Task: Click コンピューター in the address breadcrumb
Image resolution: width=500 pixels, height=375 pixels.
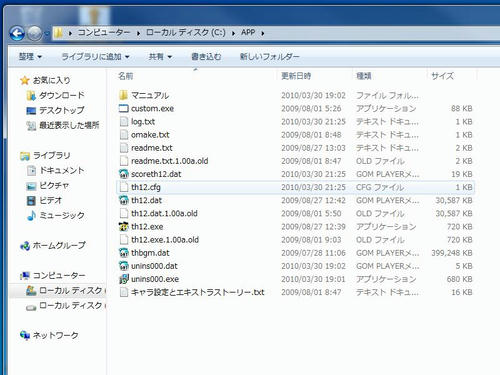Action: [104, 33]
